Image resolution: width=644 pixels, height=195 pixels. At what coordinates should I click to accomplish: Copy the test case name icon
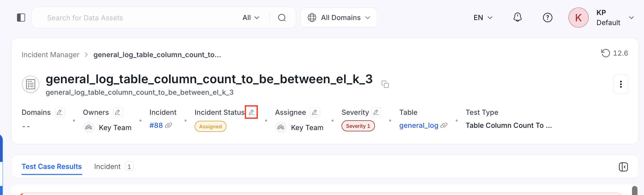click(x=385, y=84)
